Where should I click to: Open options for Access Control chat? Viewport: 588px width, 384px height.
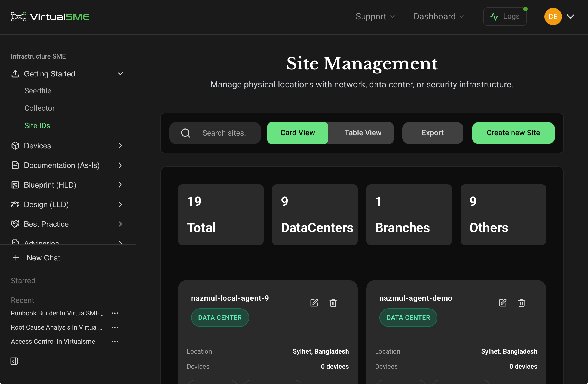click(115, 342)
